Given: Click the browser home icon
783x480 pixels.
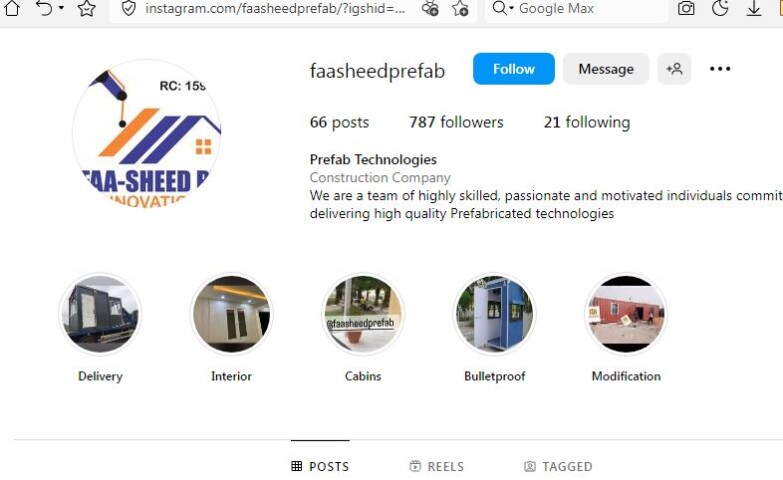Looking at the screenshot, I should (x=12, y=7).
